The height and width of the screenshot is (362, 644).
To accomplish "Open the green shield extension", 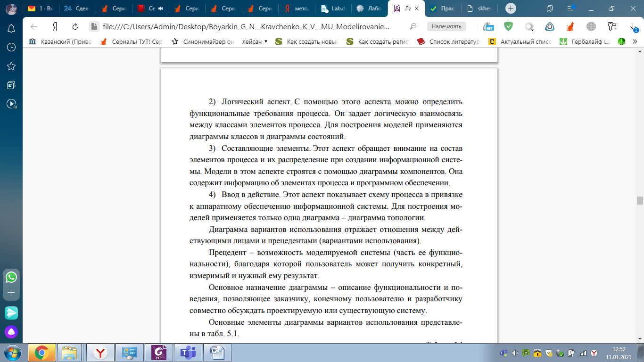I will 508,26.
